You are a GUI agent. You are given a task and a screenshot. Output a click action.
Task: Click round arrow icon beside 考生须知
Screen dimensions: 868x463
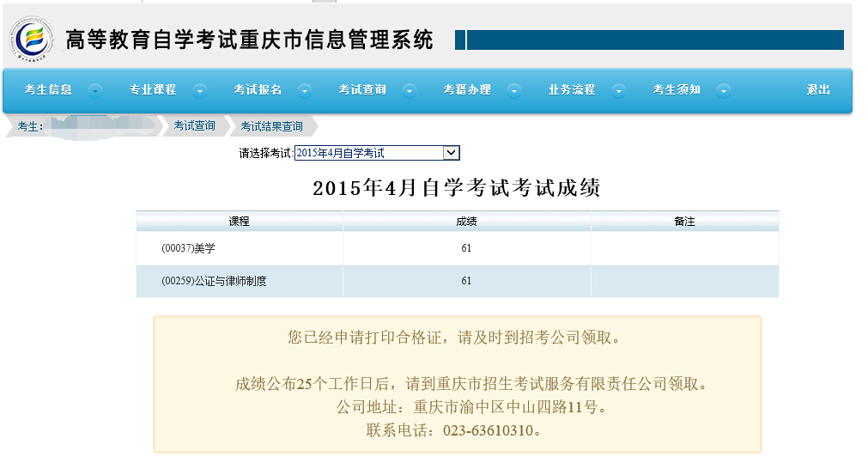click(x=724, y=90)
